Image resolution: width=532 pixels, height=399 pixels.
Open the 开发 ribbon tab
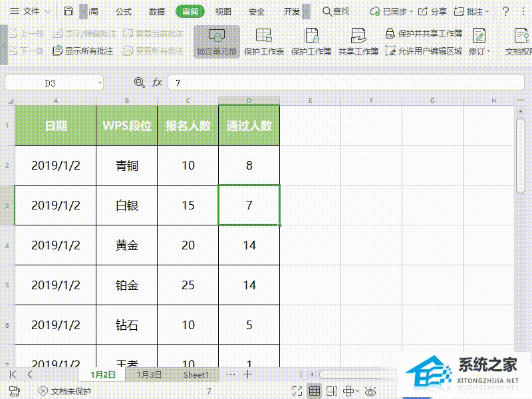[292, 11]
